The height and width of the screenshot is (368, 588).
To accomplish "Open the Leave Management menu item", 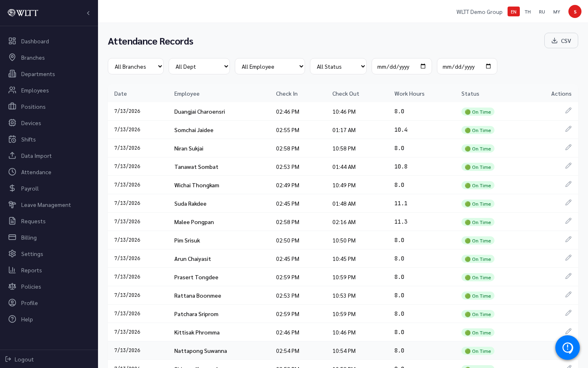I will click(x=49, y=204).
